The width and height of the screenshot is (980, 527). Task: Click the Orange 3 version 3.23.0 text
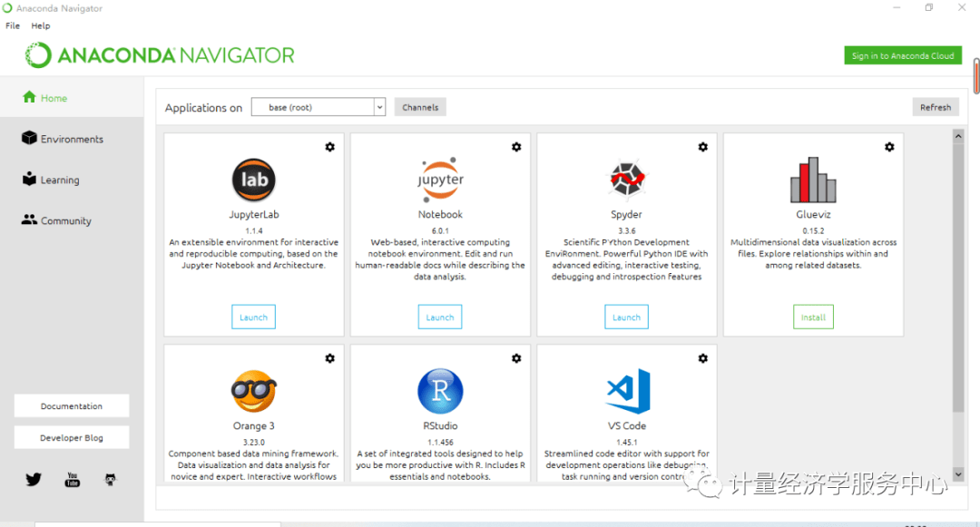(x=254, y=442)
